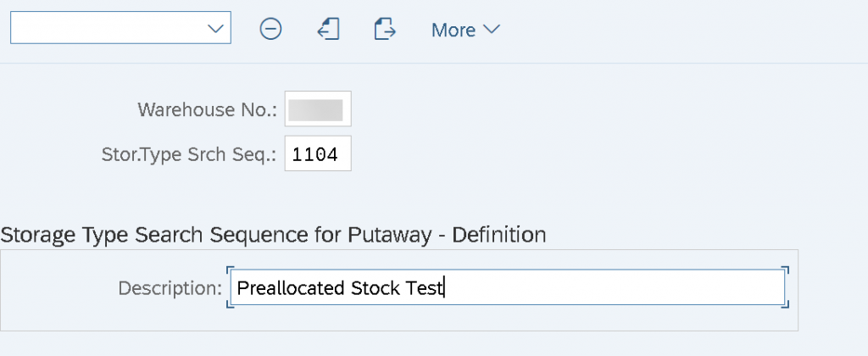Open the More menu
The width and height of the screenshot is (868, 356).
pyautogui.click(x=465, y=30)
